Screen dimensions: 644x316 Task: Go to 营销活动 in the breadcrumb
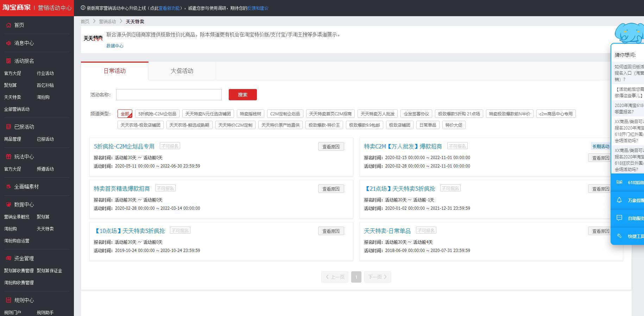point(107,21)
